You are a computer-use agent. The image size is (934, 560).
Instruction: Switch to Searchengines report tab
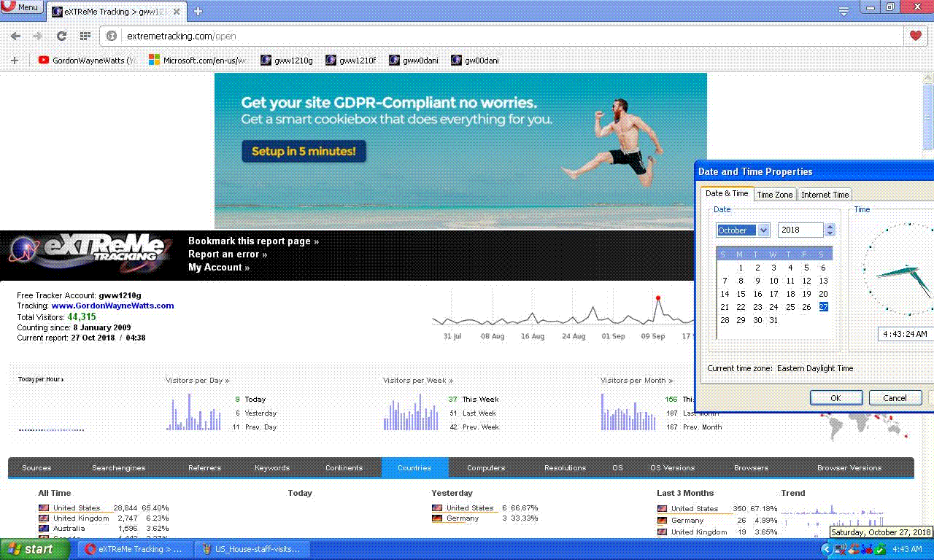(x=118, y=468)
